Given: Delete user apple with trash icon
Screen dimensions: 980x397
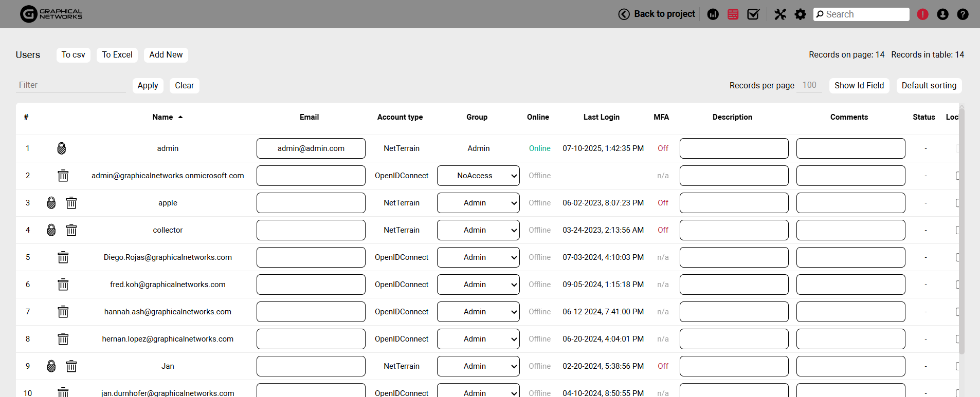Looking at the screenshot, I should pos(71,203).
